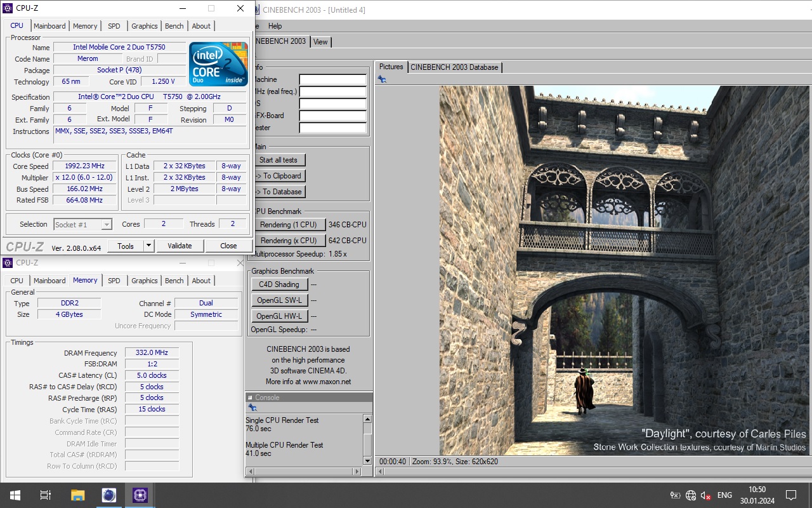Click the Tester input field

(333, 128)
